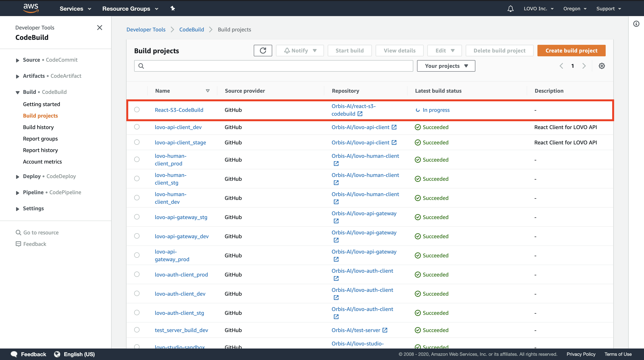
Task: Open external link icon in lovo-api-client_dev row
Action: click(x=394, y=127)
